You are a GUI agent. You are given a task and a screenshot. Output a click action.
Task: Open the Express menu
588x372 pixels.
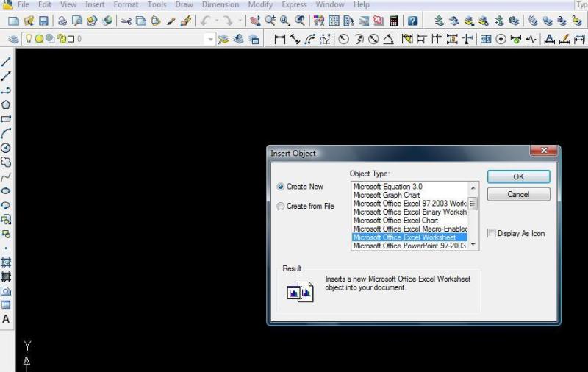point(294,4)
